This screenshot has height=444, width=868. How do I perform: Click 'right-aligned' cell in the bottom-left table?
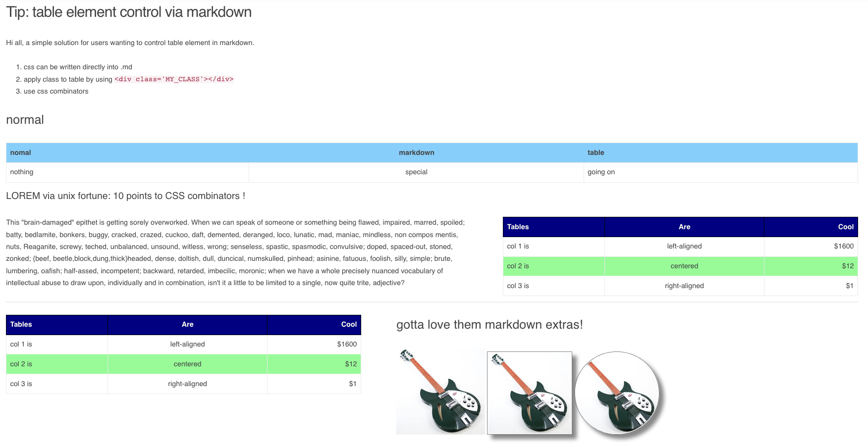187,384
